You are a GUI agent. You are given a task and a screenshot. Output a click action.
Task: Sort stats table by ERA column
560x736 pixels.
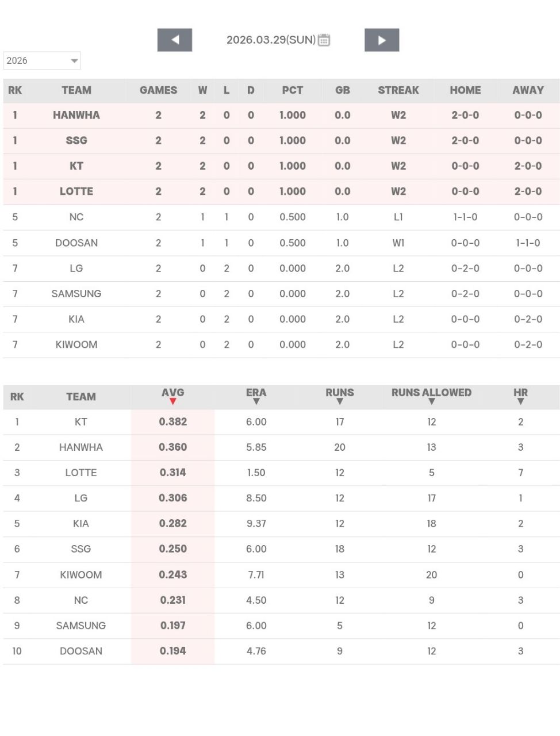(256, 396)
